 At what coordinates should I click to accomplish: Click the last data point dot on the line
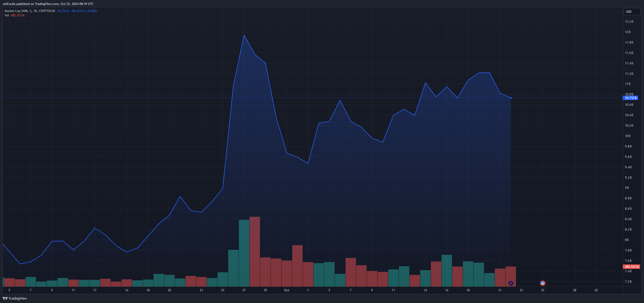pos(511,98)
